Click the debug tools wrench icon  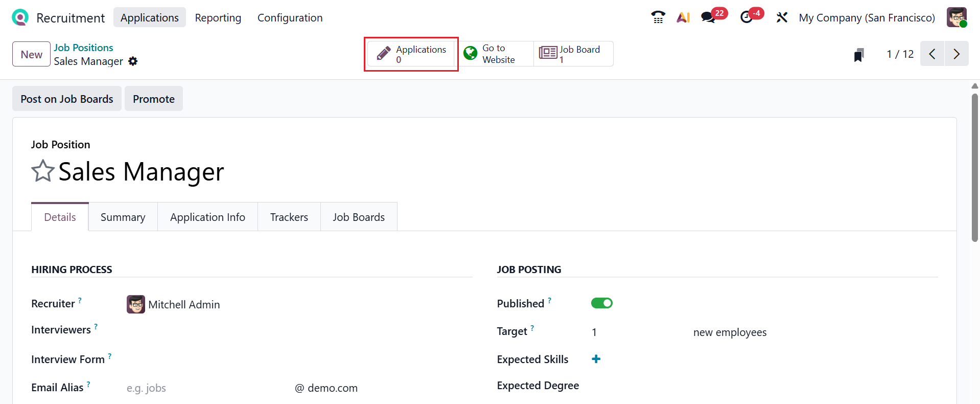click(x=781, y=17)
